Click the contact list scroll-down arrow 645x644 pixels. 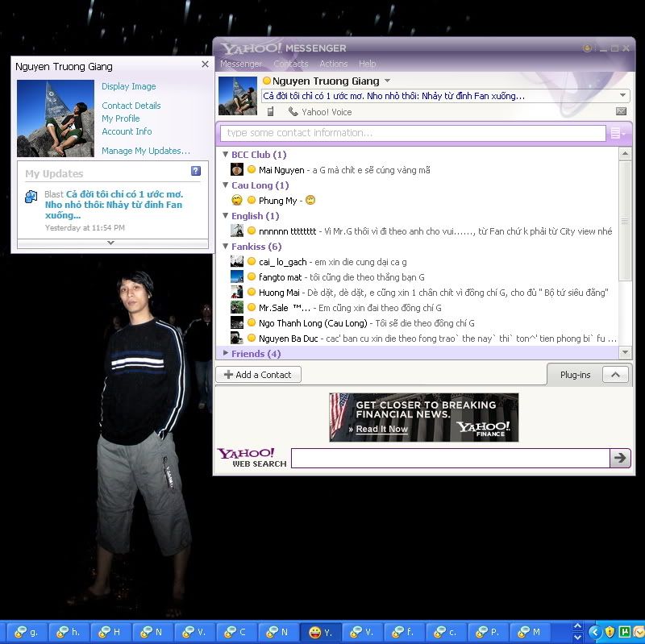click(x=625, y=352)
